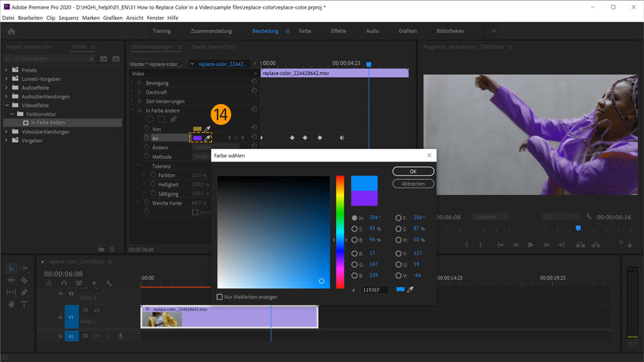
Task: Pick the eyedropper next to Von color
Action: [207, 129]
